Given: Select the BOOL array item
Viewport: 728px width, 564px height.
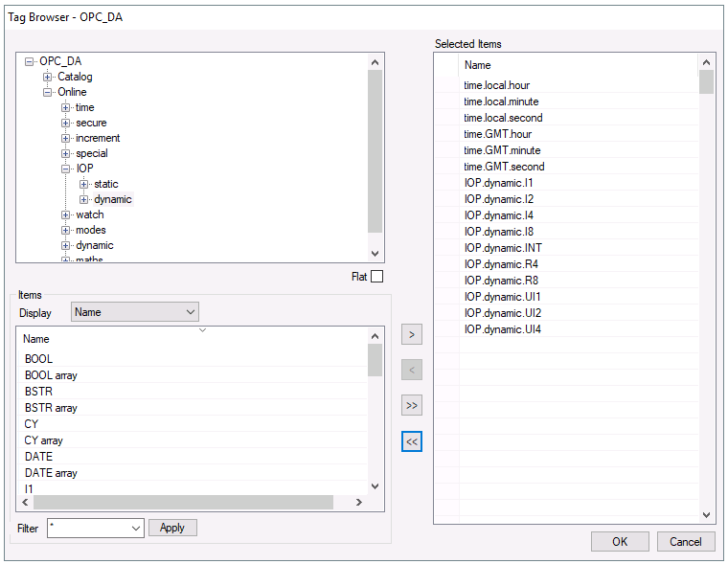Looking at the screenshot, I should (193, 375).
